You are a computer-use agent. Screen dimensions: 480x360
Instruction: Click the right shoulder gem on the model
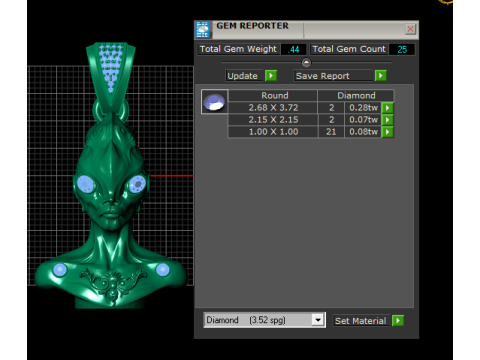tap(163, 270)
